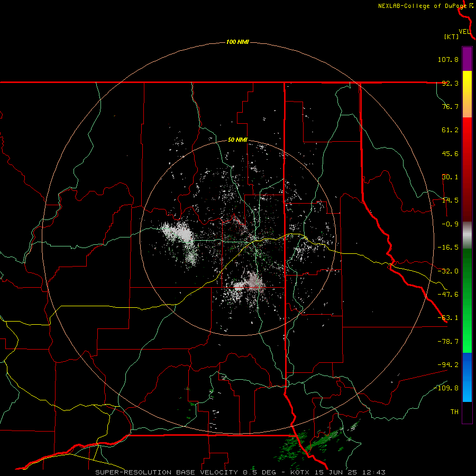
Task: Pick the blue segment of velocity color bar
Action: 467,377
